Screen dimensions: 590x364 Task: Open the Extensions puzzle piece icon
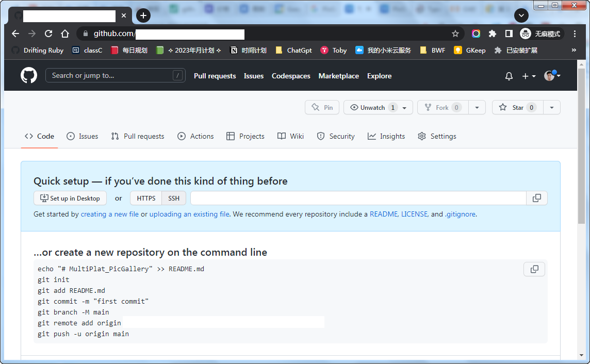pyautogui.click(x=492, y=34)
